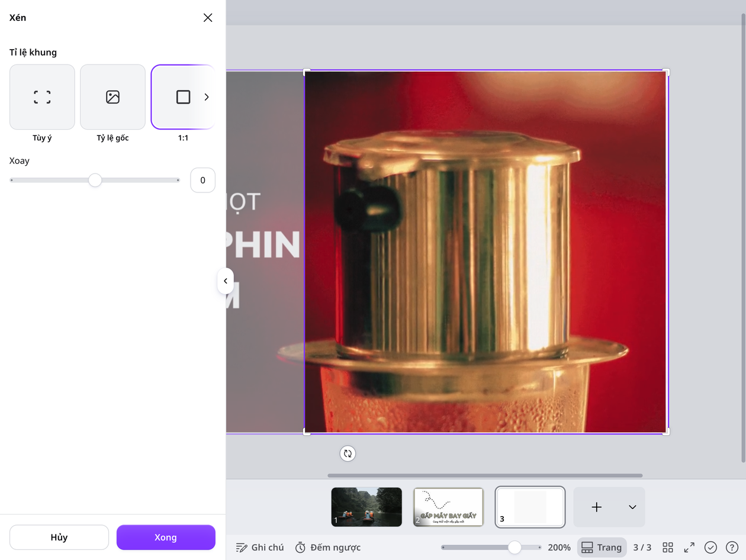Click the Hủy cancel button
The image size is (746, 560).
(x=59, y=538)
